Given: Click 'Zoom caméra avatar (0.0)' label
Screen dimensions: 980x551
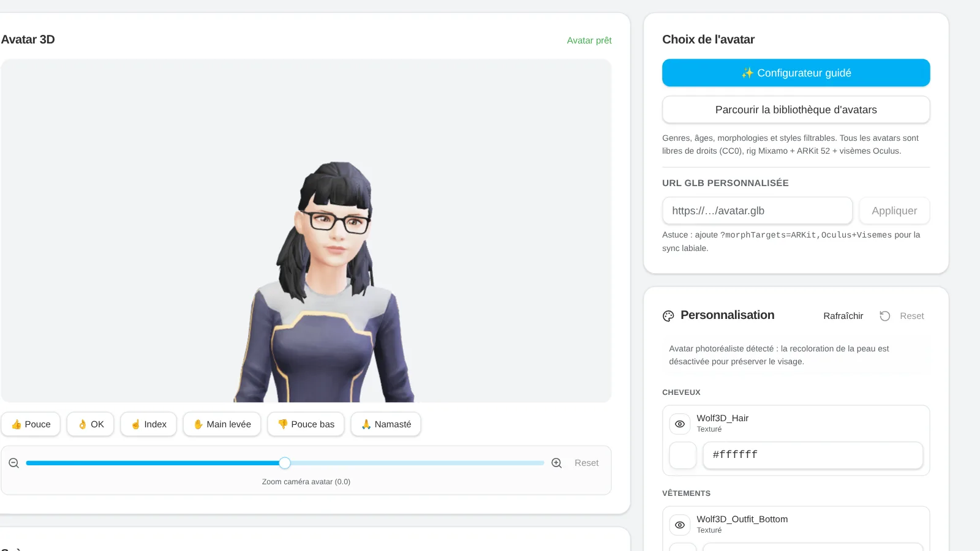Looking at the screenshot, I should point(306,482).
